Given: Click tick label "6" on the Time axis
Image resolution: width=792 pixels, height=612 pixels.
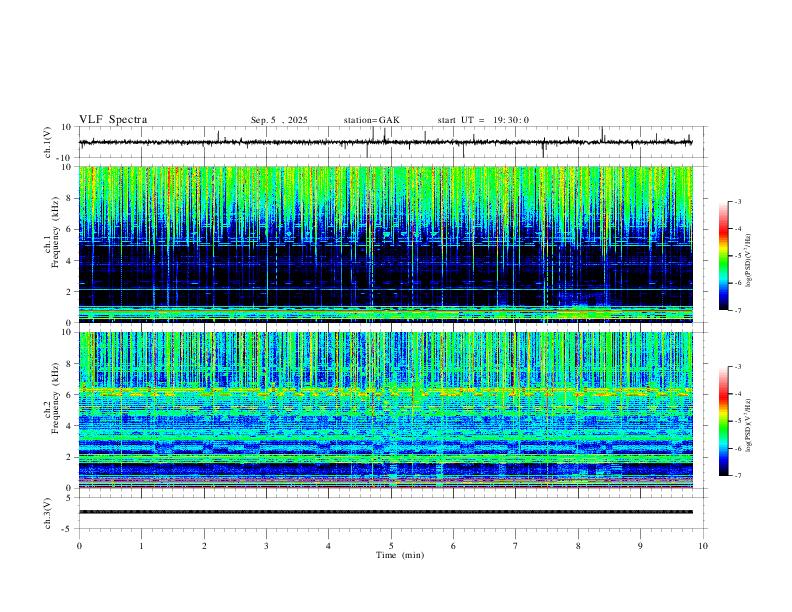Looking at the screenshot, I should (454, 546).
